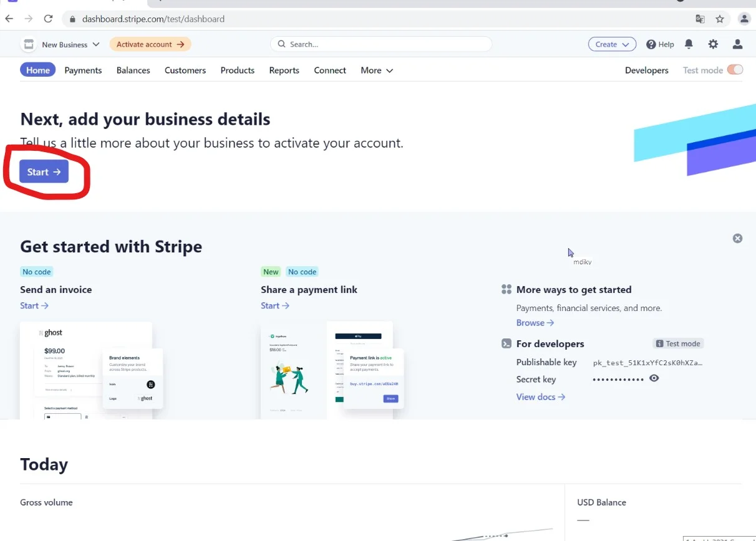This screenshot has height=541, width=756.
Task: Expand the More navigation menu
Action: (x=377, y=70)
